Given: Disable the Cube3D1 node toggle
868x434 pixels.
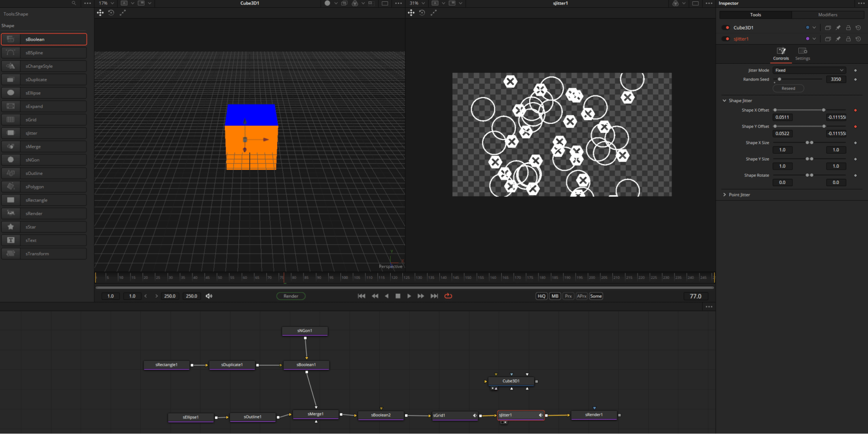Looking at the screenshot, I should 727,28.
